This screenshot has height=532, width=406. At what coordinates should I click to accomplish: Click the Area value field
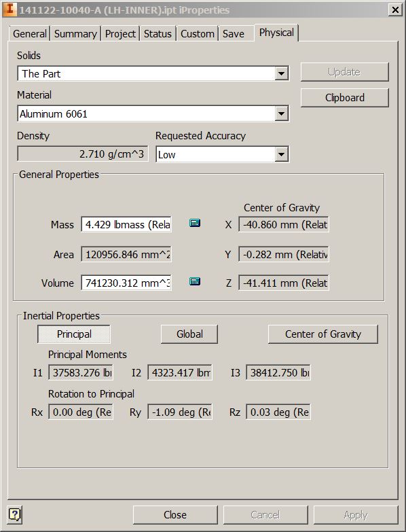(126, 254)
